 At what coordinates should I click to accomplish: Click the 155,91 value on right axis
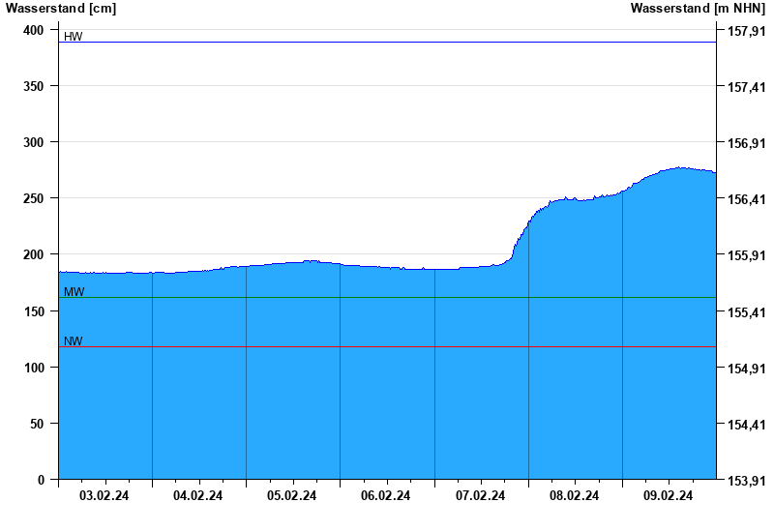point(747,255)
